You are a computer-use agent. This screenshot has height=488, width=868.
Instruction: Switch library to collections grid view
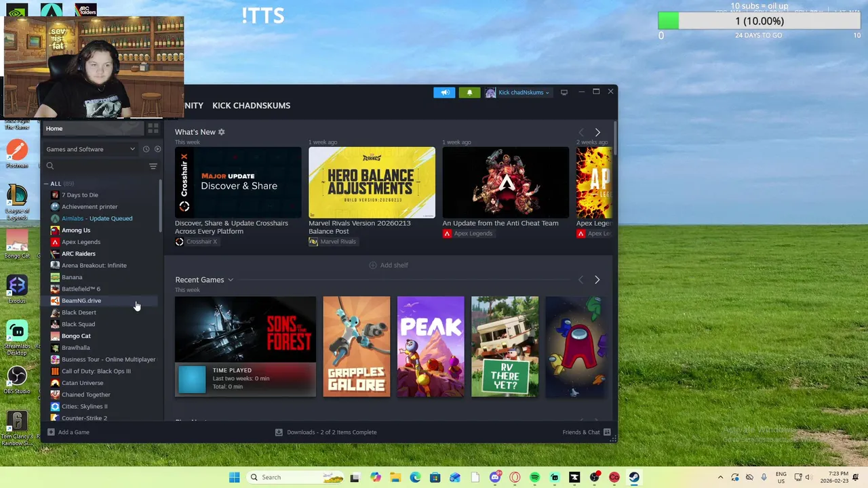pyautogui.click(x=153, y=129)
